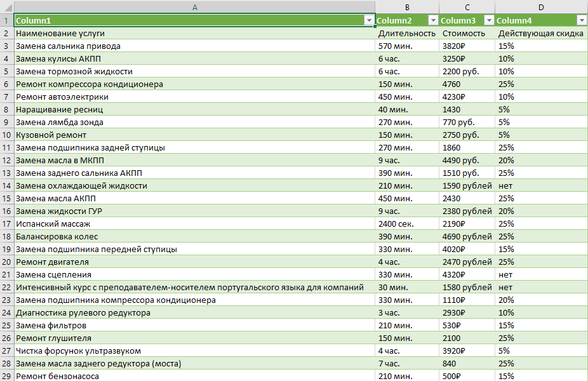The height and width of the screenshot is (381, 588).
Task: Click cost cell '840'
Action: 467,364
